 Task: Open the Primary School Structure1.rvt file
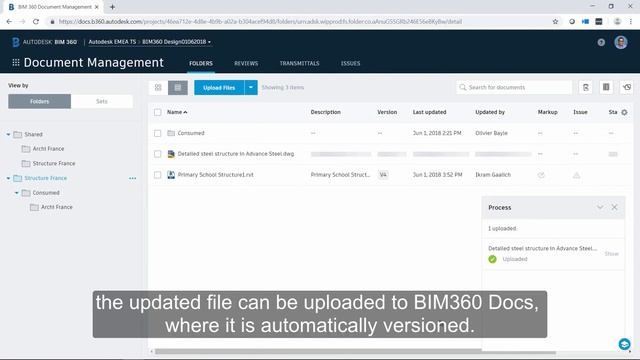[216, 175]
